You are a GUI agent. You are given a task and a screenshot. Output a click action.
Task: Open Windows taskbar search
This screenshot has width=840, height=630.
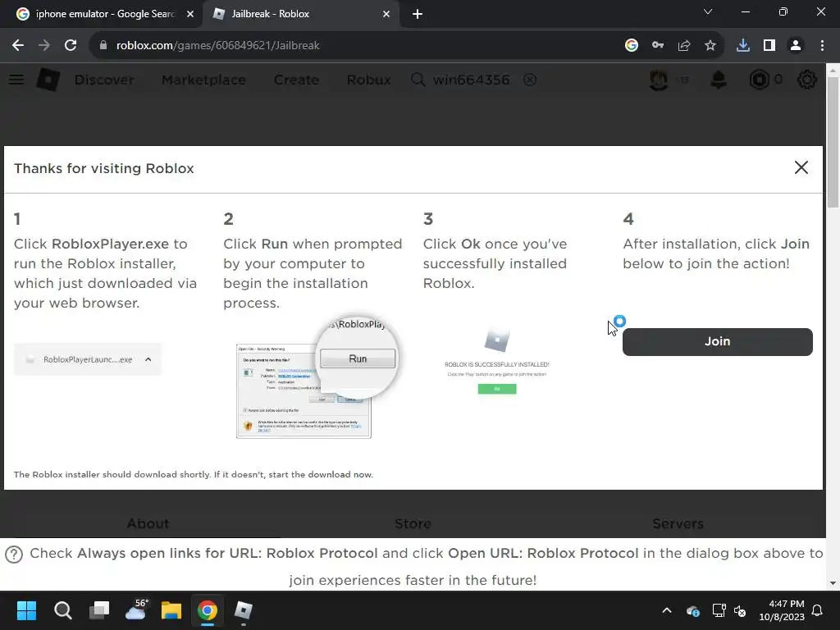coord(62,610)
